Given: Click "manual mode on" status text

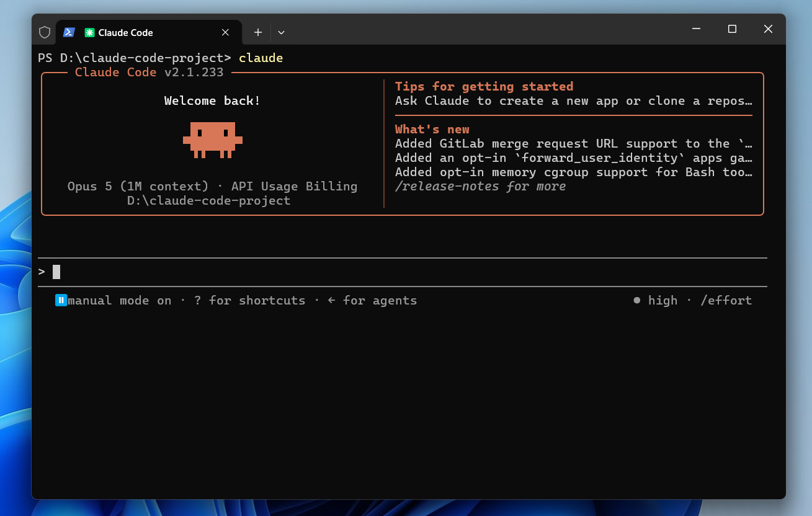Looking at the screenshot, I should (120, 300).
